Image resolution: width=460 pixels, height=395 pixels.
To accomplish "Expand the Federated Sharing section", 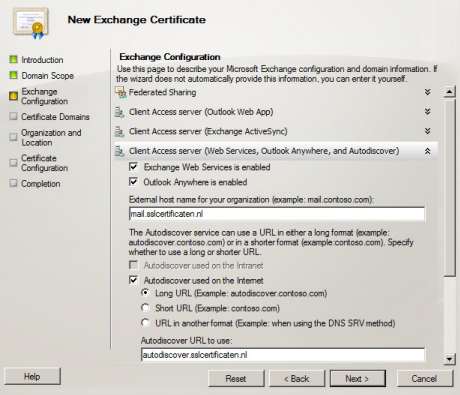I will [x=427, y=92].
